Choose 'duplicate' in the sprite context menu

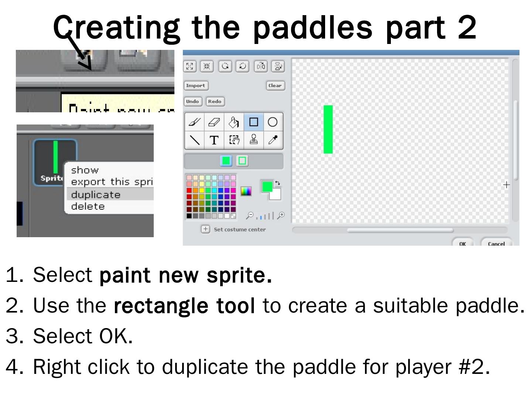click(x=110, y=194)
